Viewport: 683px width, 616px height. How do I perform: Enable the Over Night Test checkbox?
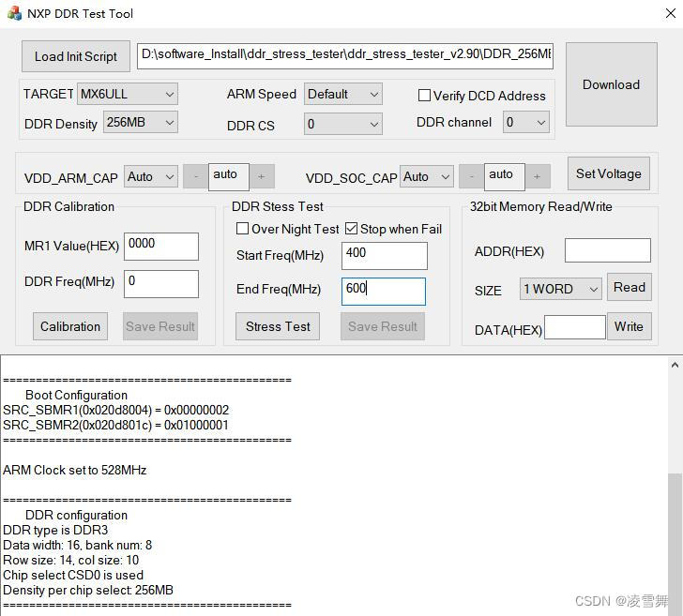pos(242,229)
